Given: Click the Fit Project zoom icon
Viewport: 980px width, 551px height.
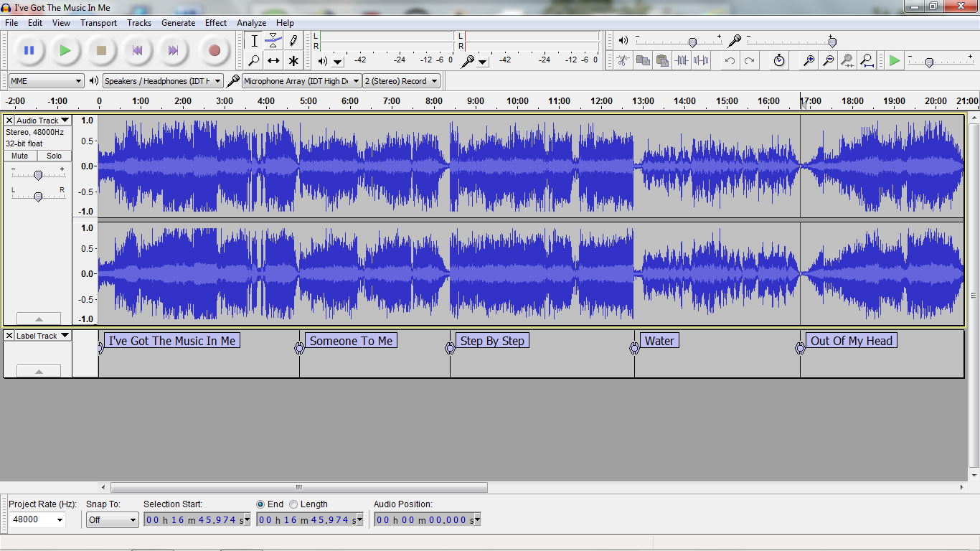Looking at the screenshot, I should (867, 61).
